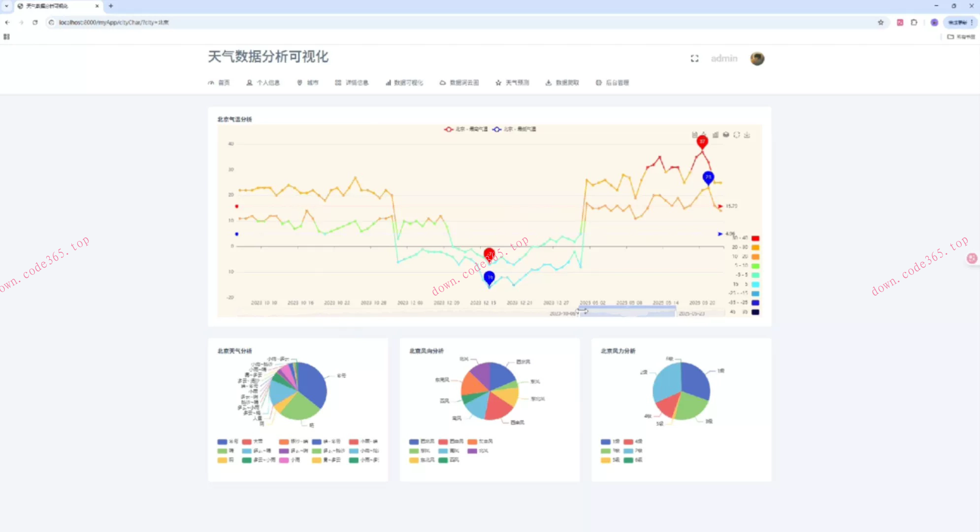Click the stack icon in chart toolbox
Screen dimensions: 980x532
point(726,135)
